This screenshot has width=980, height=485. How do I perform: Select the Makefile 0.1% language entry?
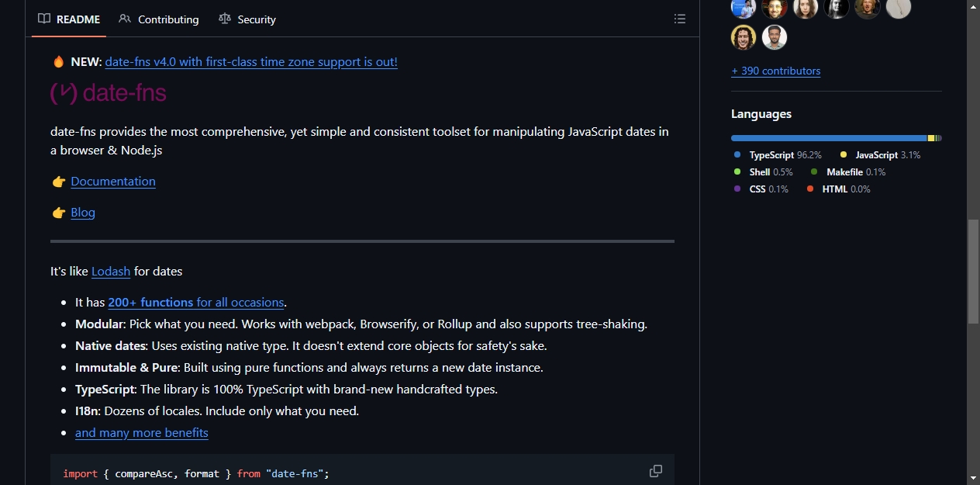pos(848,172)
